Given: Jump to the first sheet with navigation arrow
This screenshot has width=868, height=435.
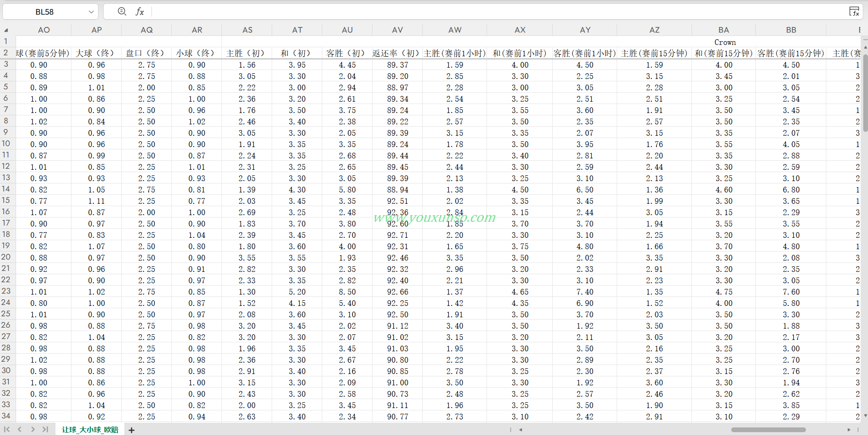Looking at the screenshot, I should pos(7,429).
